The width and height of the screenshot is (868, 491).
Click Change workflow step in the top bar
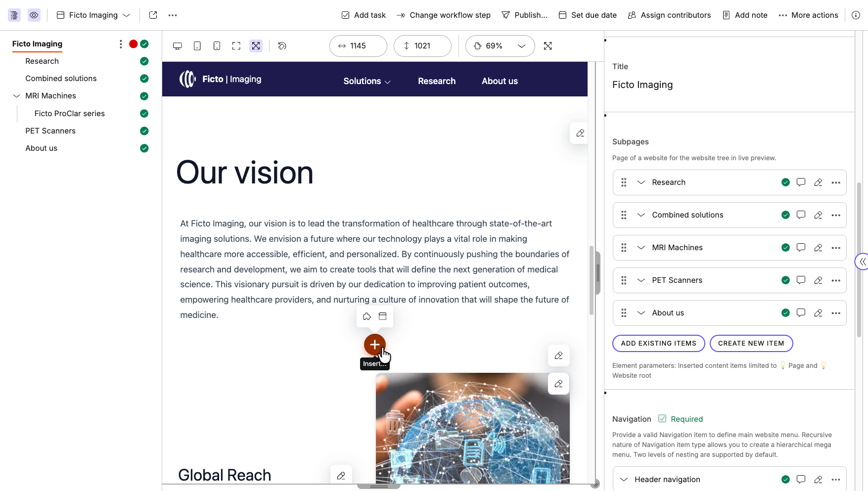pos(443,15)
